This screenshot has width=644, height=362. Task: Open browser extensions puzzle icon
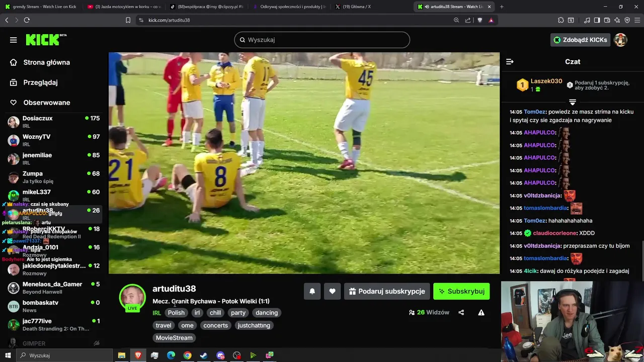[561, 20]
